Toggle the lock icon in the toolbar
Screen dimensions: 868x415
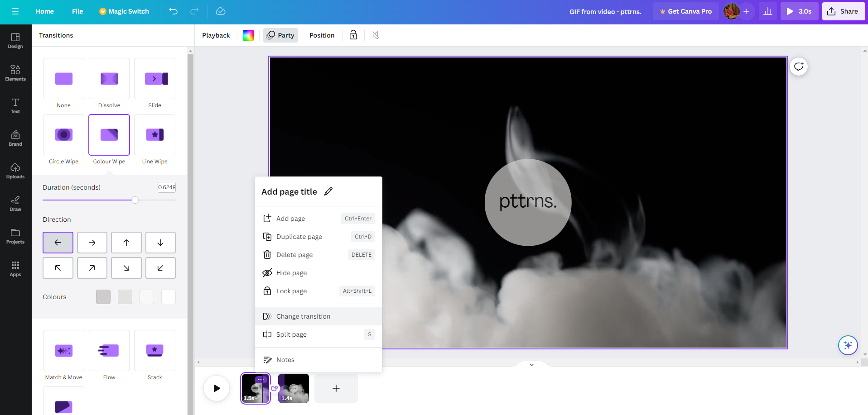click(353, 35)
